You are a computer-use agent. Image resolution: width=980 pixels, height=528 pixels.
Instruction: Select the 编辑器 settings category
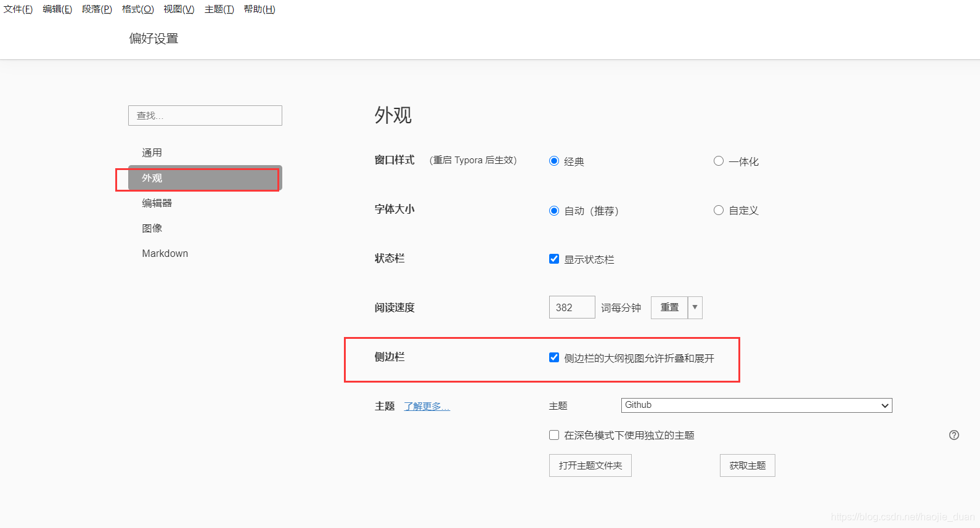pyautogui.click(x=205, y=203)
